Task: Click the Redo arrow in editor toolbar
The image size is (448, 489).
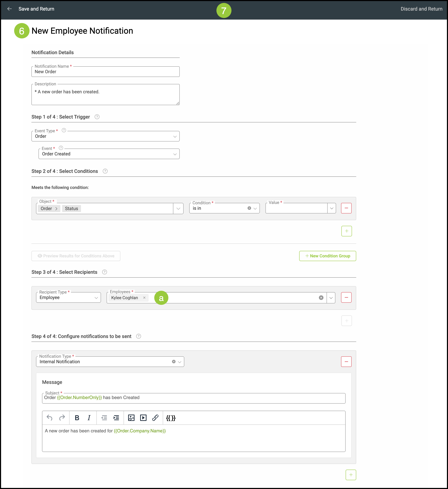Action: [x=62, y=418]
